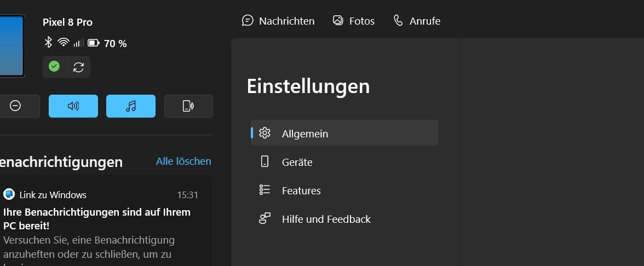Open the Geräte settings section
Screen dimensions: 644x266
pos(344,162)
